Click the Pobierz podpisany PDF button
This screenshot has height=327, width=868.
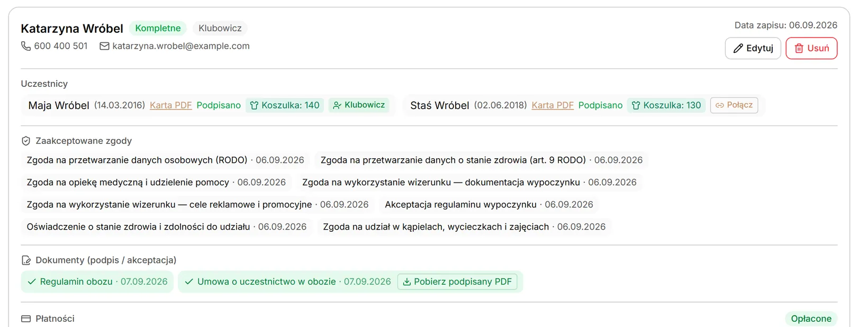coord(457,281)
